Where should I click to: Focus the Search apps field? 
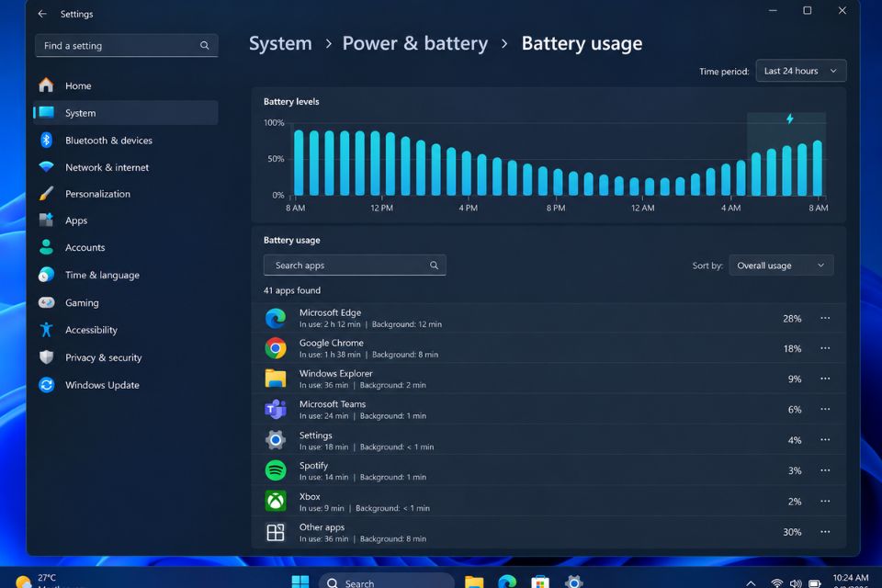[355, 265]
